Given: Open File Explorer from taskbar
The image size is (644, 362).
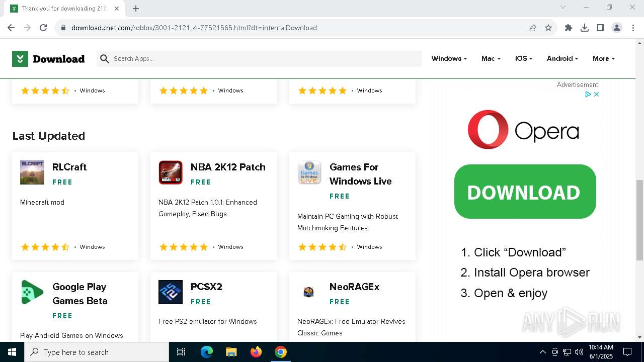Looking at the screenshot, I should [x=231, y=352].
